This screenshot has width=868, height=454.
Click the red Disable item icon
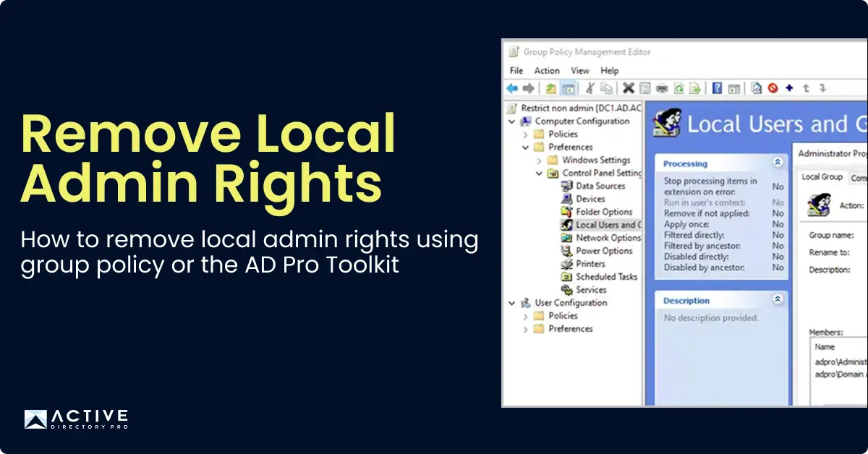point(773,88)
